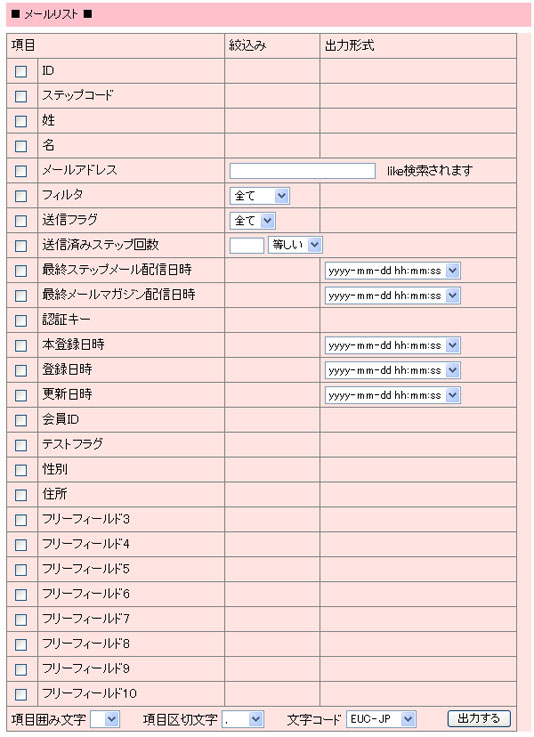Click the 文字コード label text

point(314,720)
